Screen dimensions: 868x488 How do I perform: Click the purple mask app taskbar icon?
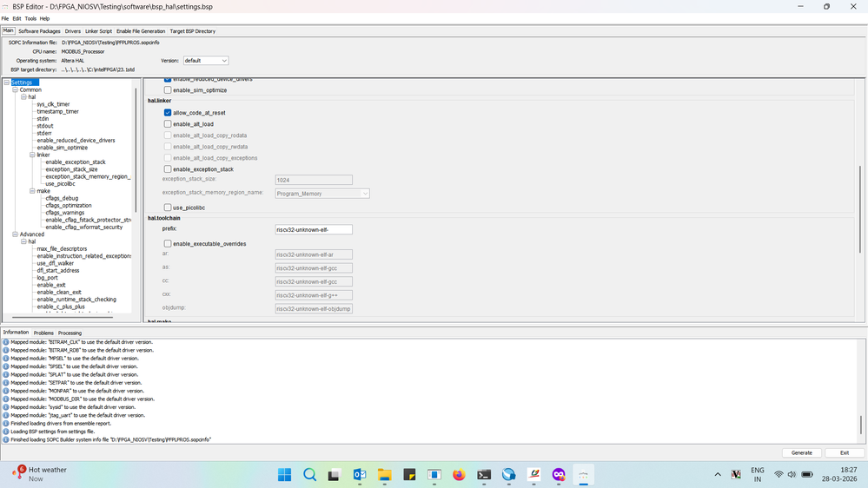point(559,475)
